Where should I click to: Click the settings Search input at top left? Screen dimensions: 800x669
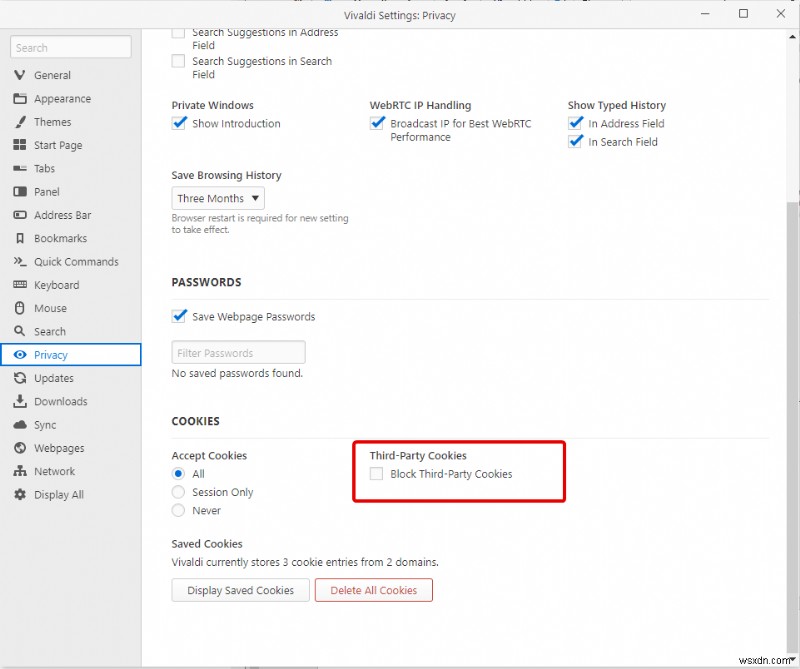tap(71, 47)
